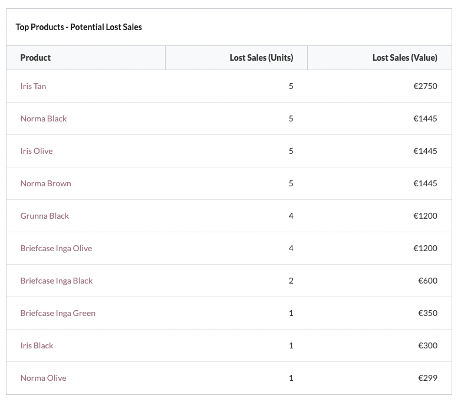This screenshot has height=405, width=461.
Task: Open the Briefcase Inga Black product link
Action: tap(56, 281)
